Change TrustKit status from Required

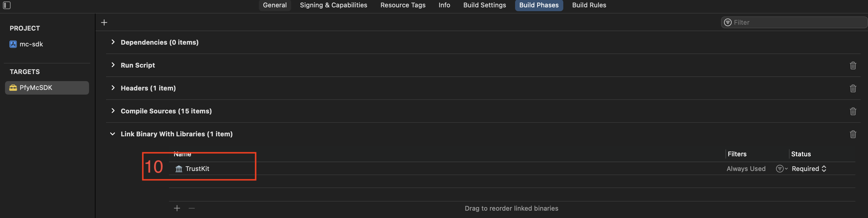(809, 169)
